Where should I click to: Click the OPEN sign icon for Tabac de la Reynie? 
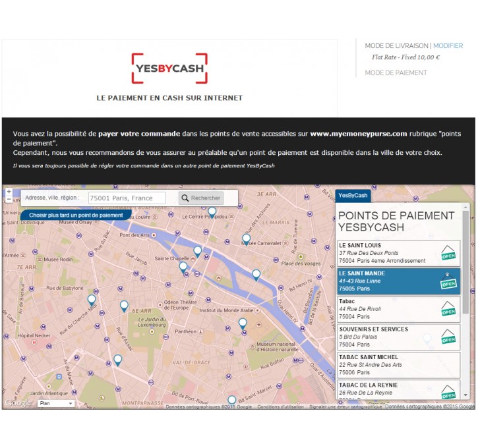(x=448, y=392)
